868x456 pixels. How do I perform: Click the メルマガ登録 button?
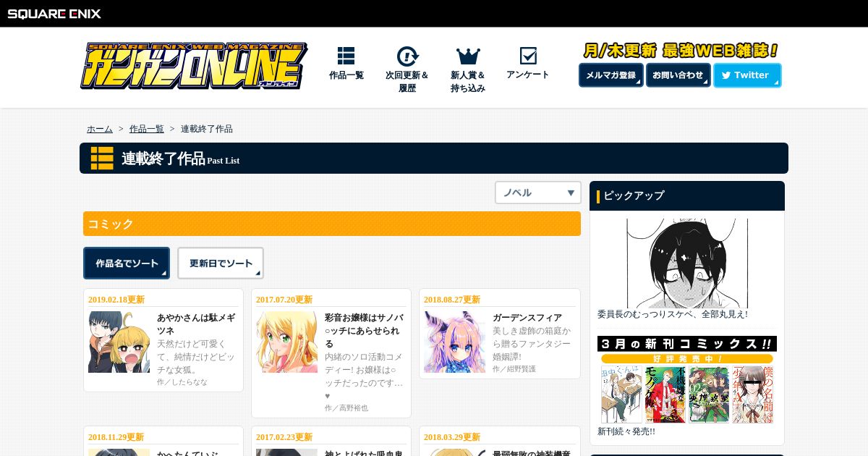(x=610, y=75)
